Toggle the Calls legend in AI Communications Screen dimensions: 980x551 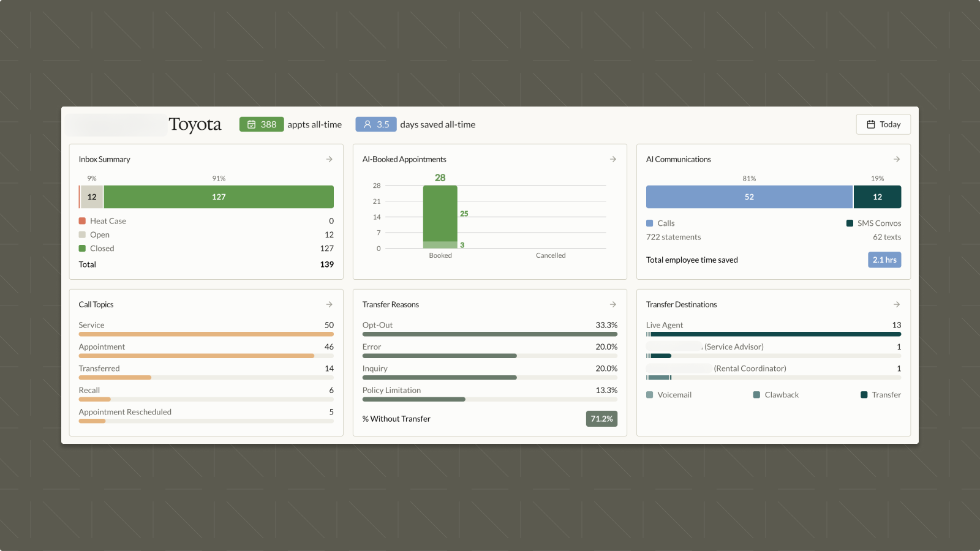click(649, 223)
